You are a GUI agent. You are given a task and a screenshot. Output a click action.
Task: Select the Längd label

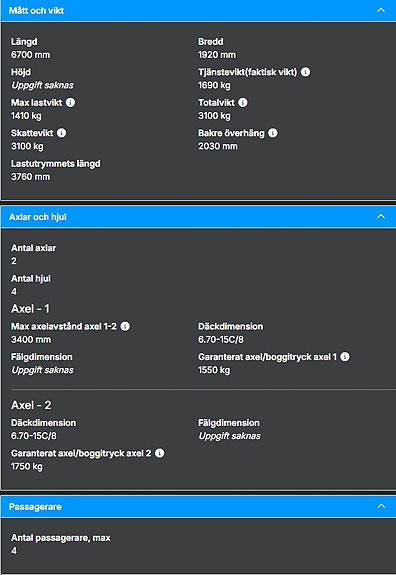pyautogui.click(x=24, y=41)
